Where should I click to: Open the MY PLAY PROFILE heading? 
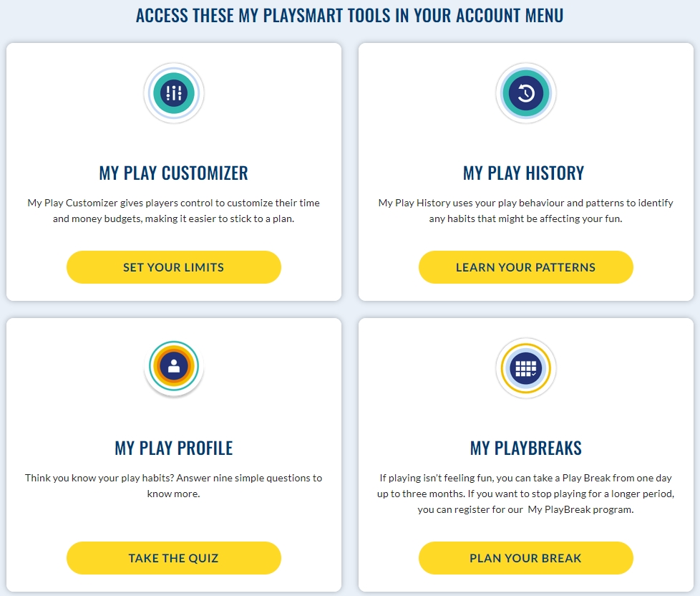point(173,448)
